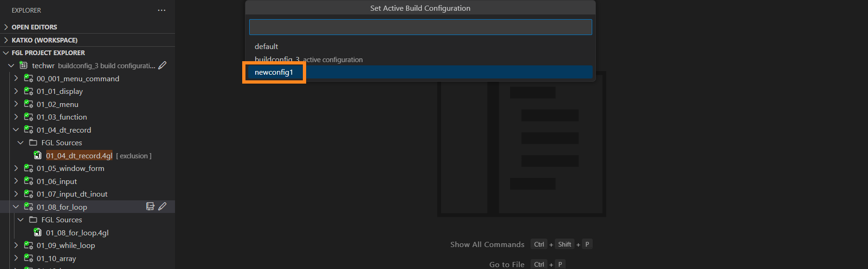
Task: Click edit pencil icon on 01_08_for_loop row
Action: (x=162, y=206)
